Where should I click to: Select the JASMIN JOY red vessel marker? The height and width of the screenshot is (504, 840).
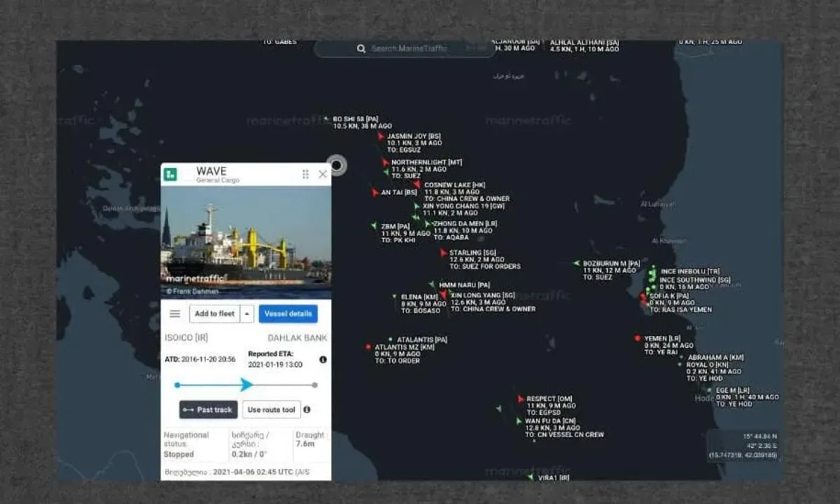pyautogui.click(x=381, y=136)
